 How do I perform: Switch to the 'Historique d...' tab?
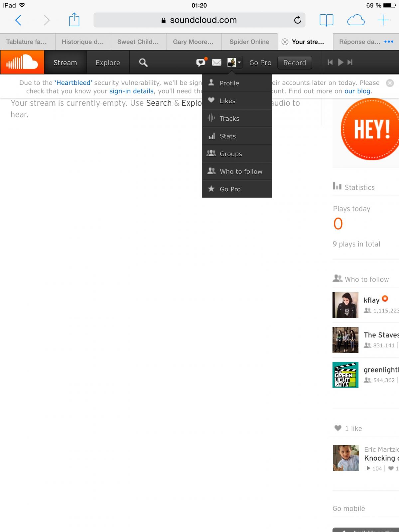click(x=83, y=42)
